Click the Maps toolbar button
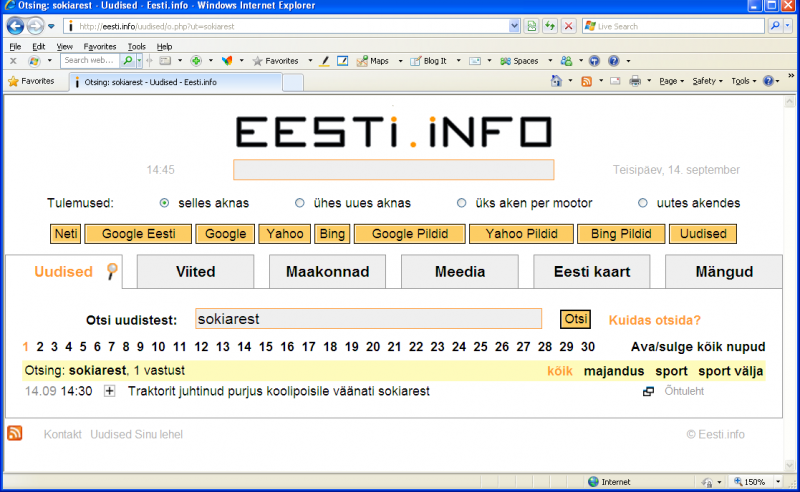800x492 pixels. [x=373, y=61]
